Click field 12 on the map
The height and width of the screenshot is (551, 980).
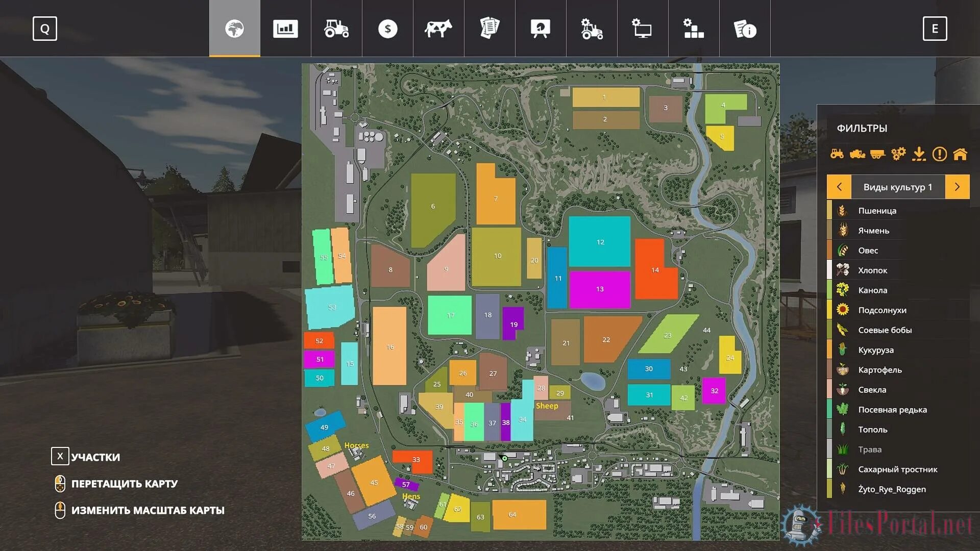pos(600,242)
